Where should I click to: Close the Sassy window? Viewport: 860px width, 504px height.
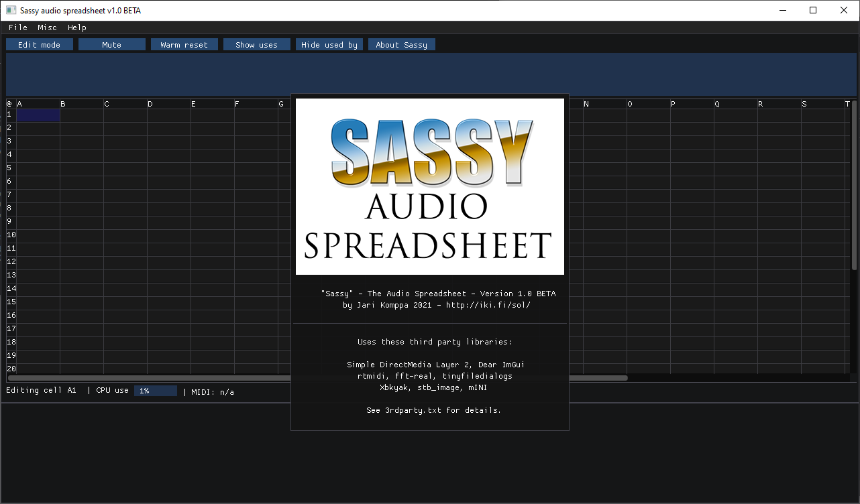(x=844, y=10)
